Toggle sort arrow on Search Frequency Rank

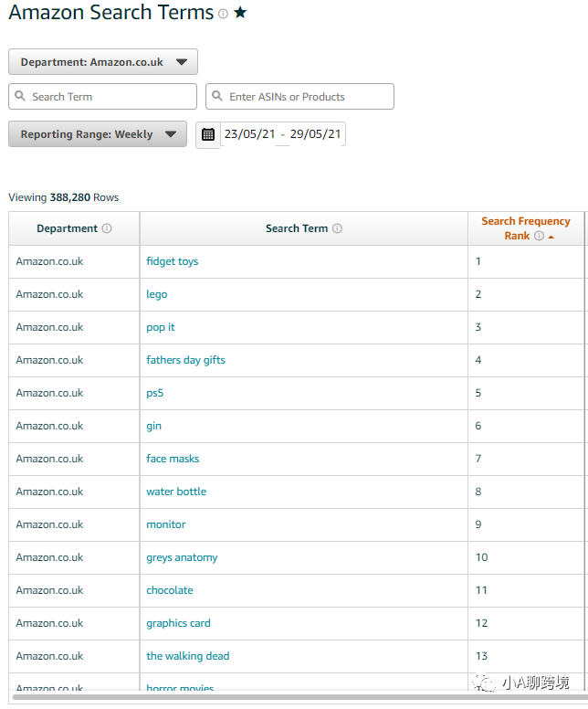551,237
